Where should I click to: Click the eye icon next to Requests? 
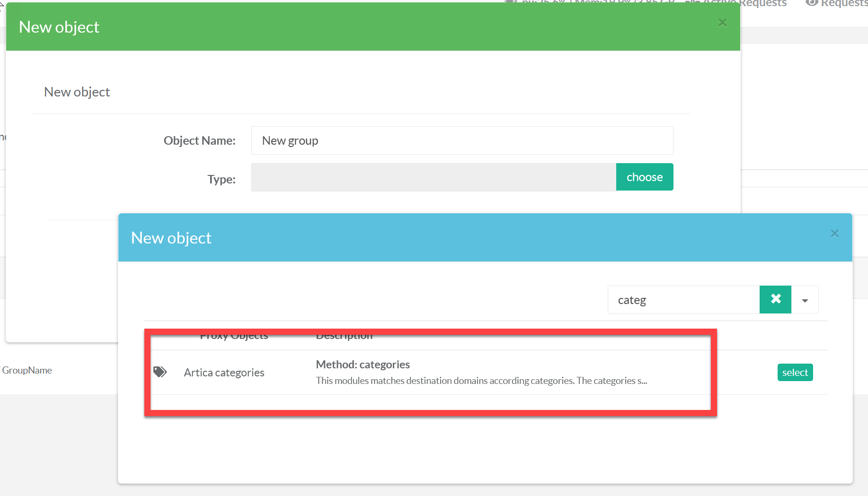click(812, 3)
